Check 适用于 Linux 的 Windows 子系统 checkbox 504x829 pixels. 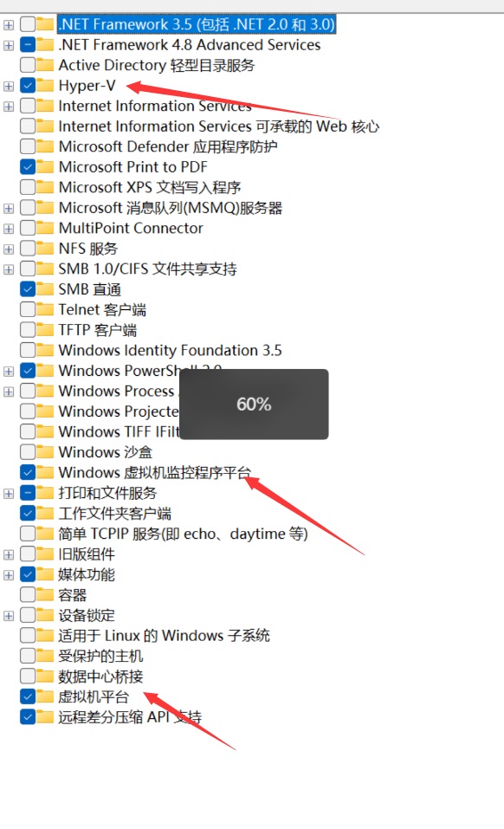(x=28, y=635)
